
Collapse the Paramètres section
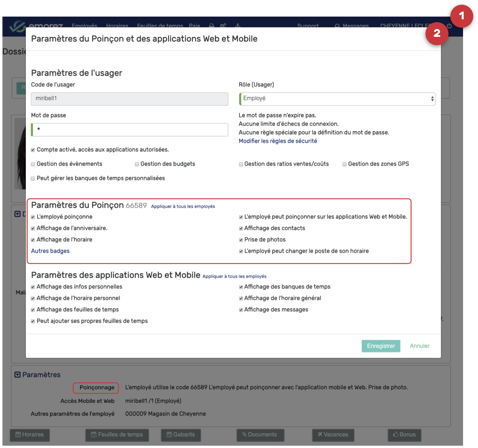point(17,375)
